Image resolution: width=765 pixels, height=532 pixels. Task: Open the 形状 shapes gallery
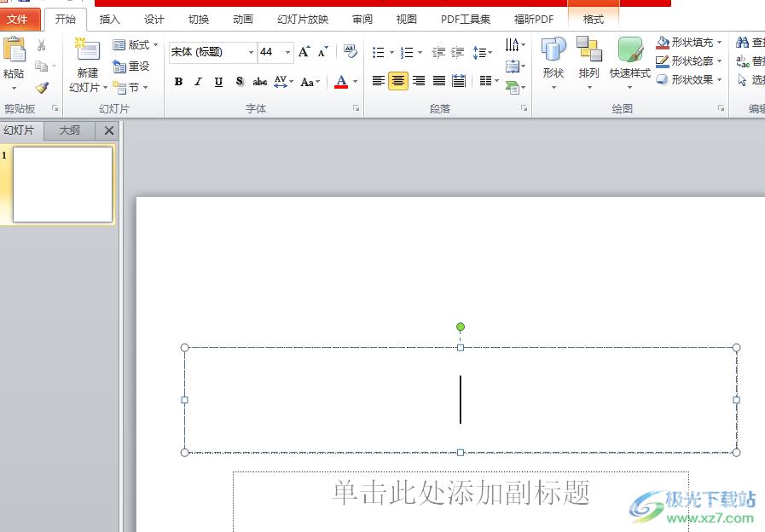553,62
